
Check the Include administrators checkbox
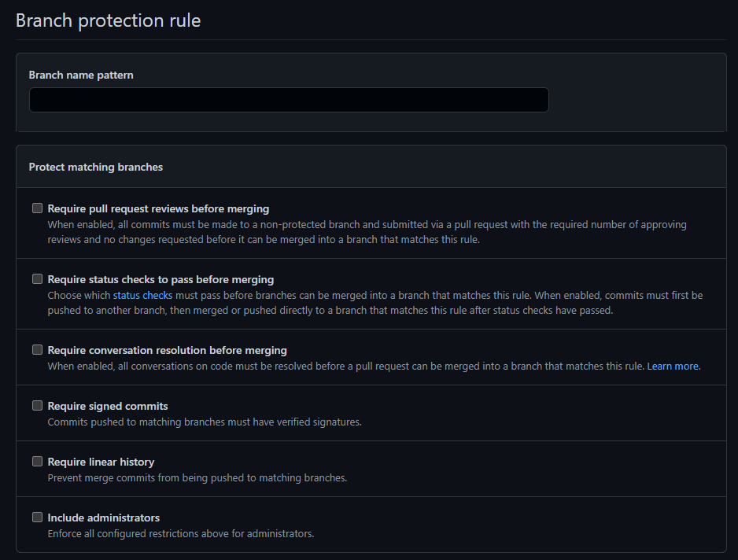[37, 518]
